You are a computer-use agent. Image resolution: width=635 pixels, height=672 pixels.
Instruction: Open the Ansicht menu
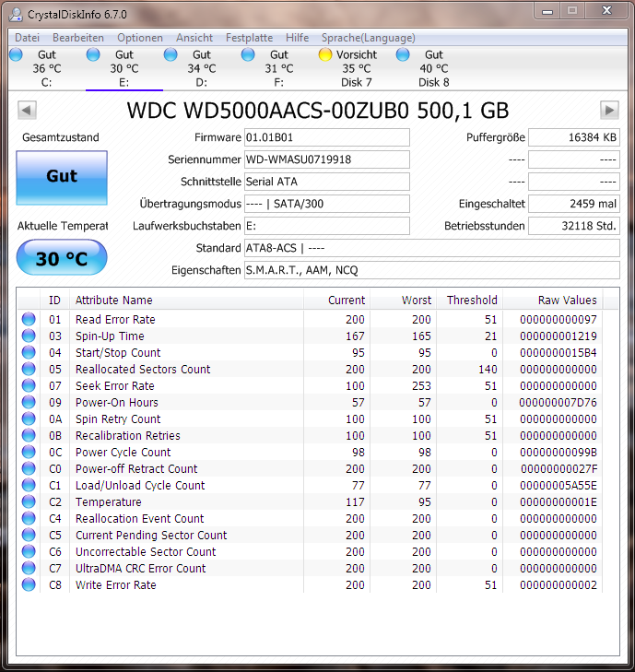click(194, 38)
